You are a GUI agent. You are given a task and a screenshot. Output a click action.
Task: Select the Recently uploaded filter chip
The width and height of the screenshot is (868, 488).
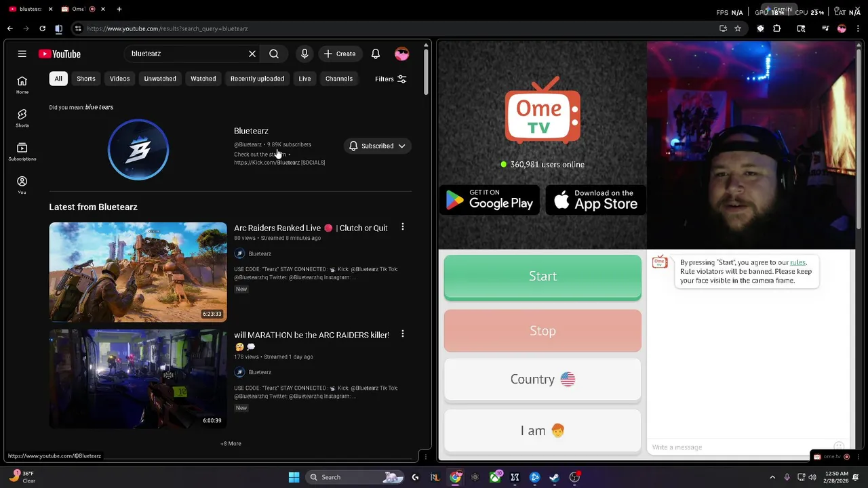point(257,79)
